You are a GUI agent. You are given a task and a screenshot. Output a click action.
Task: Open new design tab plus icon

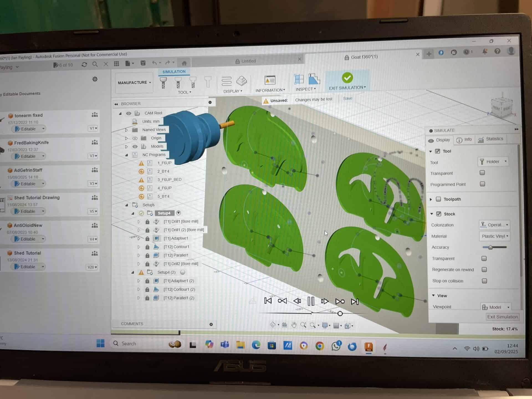click(429, 54)
